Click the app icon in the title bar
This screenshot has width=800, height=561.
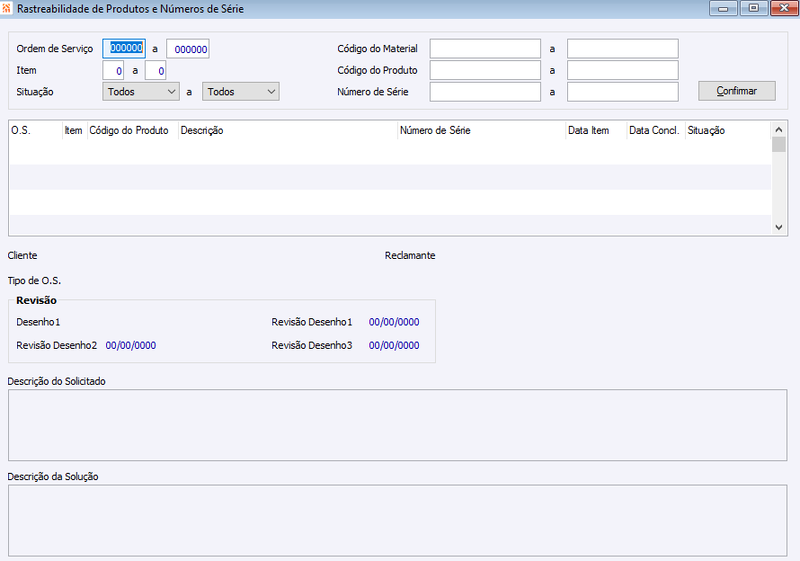[x=6, y=8]
